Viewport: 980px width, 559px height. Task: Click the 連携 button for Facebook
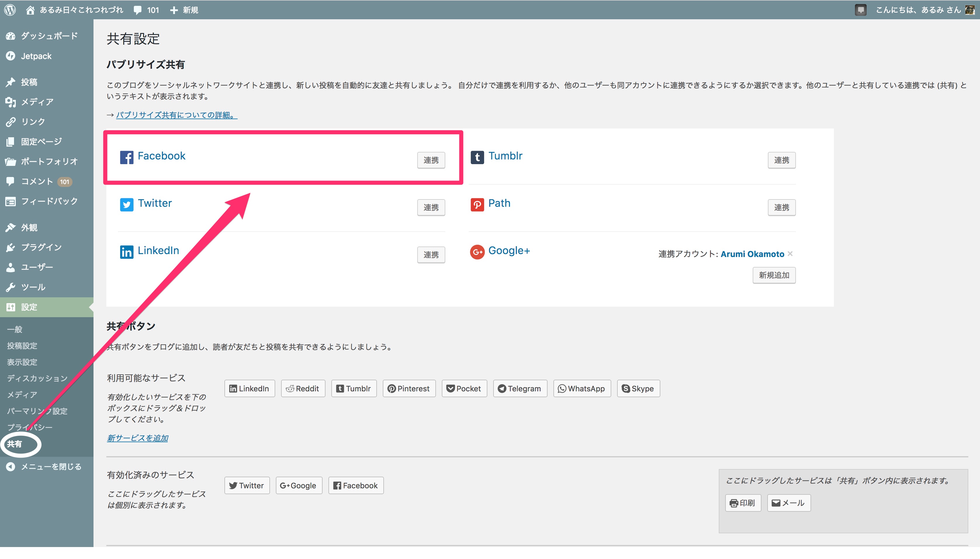tap(431, 160)
